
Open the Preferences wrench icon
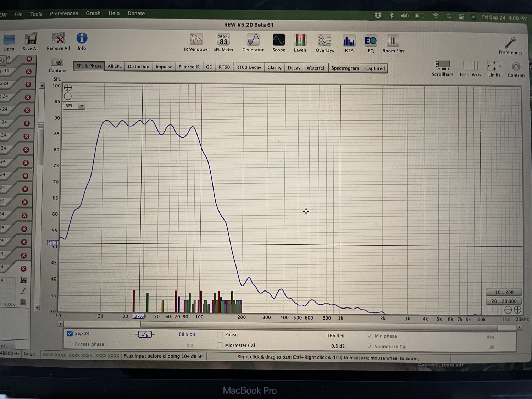(511, 43)
